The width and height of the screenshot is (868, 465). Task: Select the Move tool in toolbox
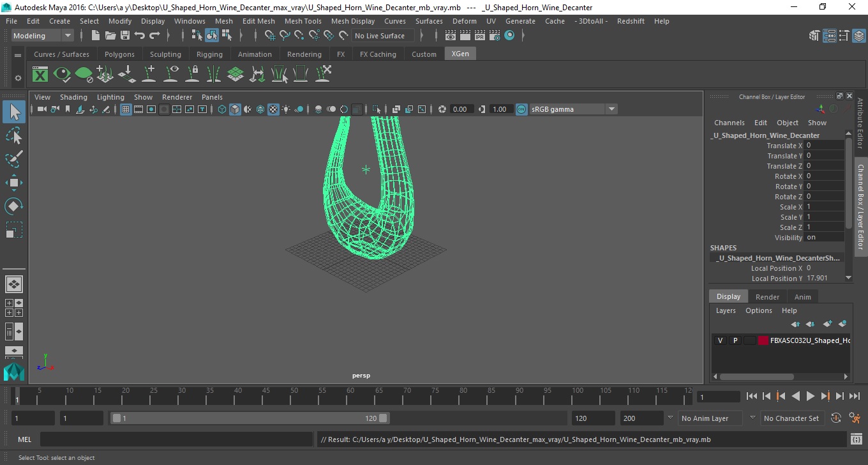tap(14, 182)
